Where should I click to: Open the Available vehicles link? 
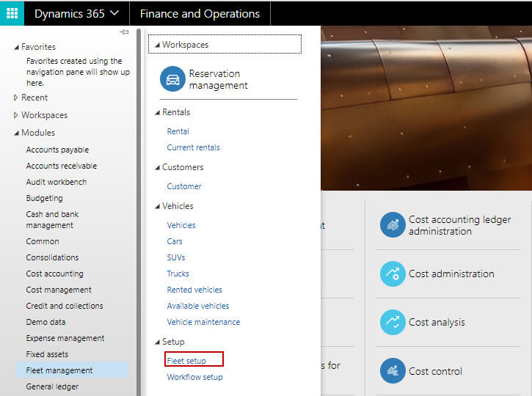click(198, 306)
